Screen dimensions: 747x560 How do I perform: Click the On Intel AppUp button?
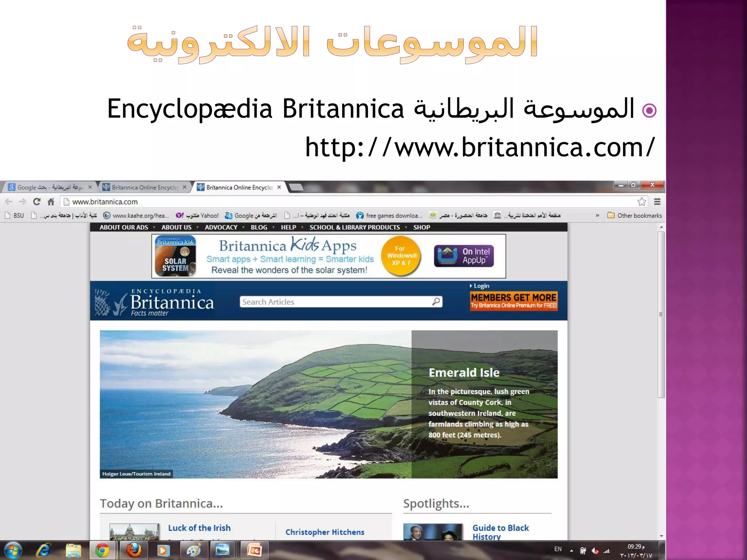(464, 256)
